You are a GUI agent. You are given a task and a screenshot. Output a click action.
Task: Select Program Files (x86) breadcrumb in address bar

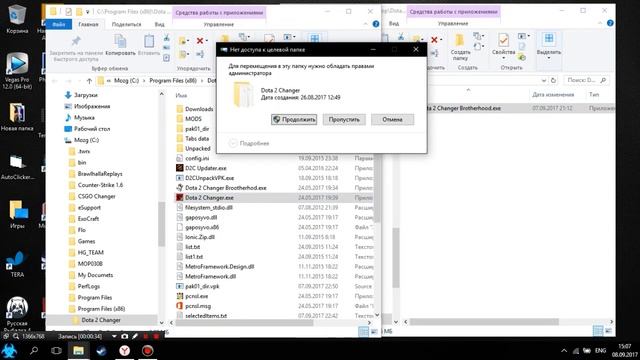tap(173, 81)
